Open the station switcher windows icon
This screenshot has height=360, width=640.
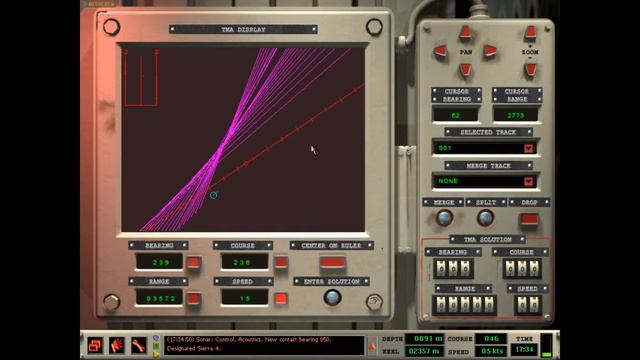point(95,346)
